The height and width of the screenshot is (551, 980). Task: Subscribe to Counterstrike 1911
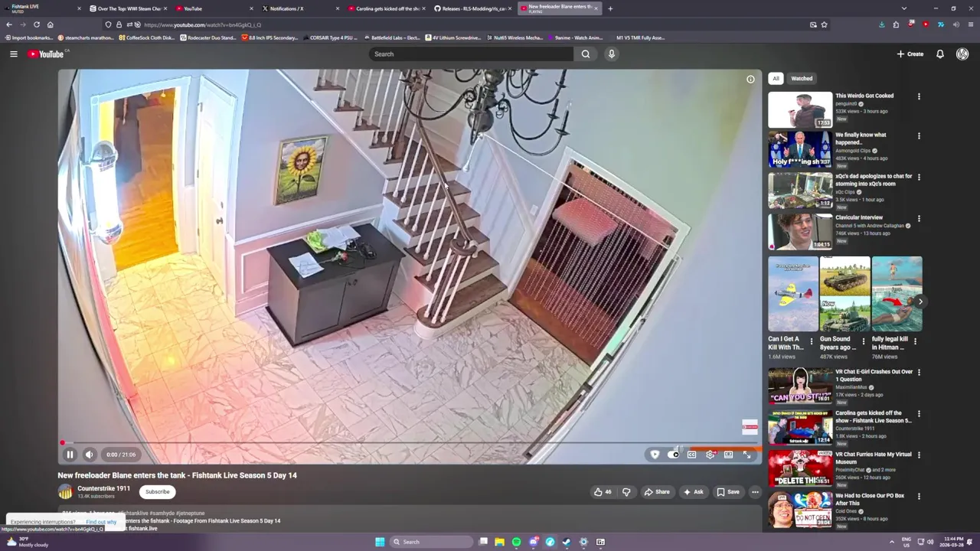point(158,492)
